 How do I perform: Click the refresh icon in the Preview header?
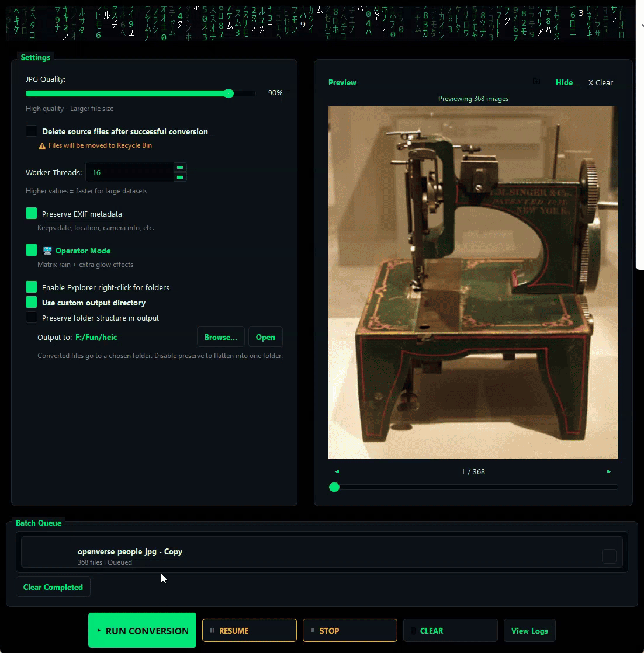point(536,82)
